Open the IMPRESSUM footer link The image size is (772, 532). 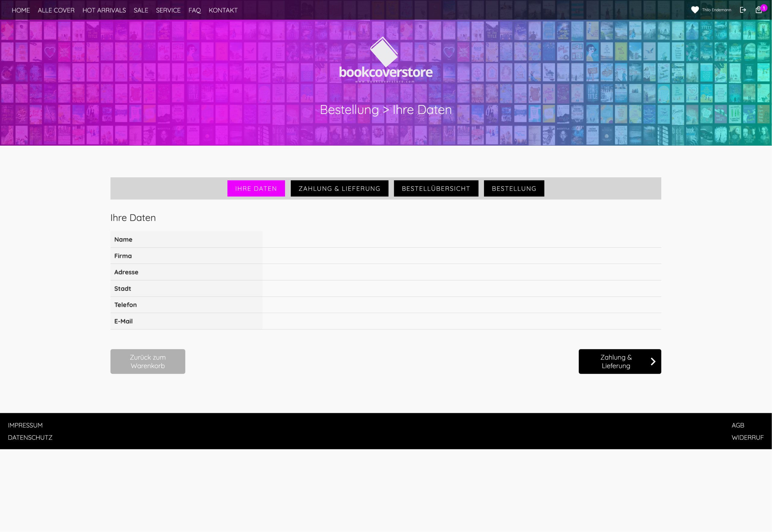(x=25, y=425)
